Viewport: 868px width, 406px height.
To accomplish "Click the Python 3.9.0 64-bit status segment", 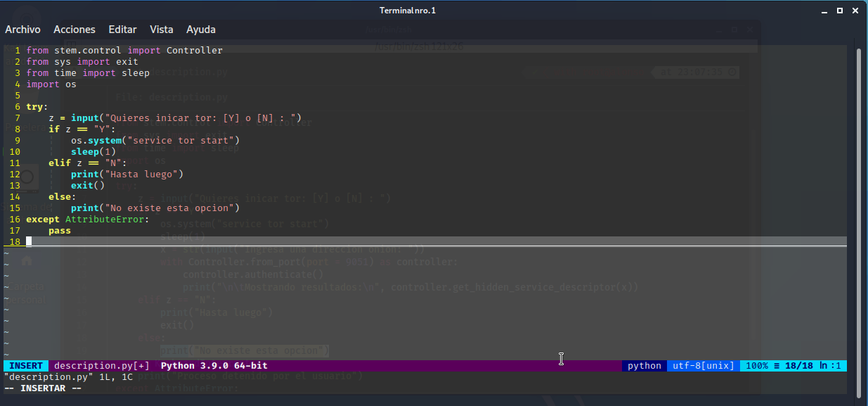I will coord(214,366).
